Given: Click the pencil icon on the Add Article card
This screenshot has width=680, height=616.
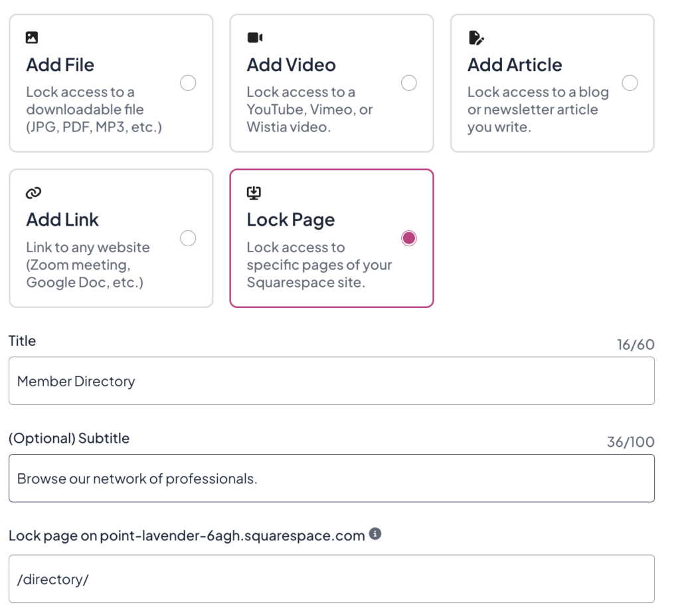Looking at the screenshot, I should (x=475, y=37).
